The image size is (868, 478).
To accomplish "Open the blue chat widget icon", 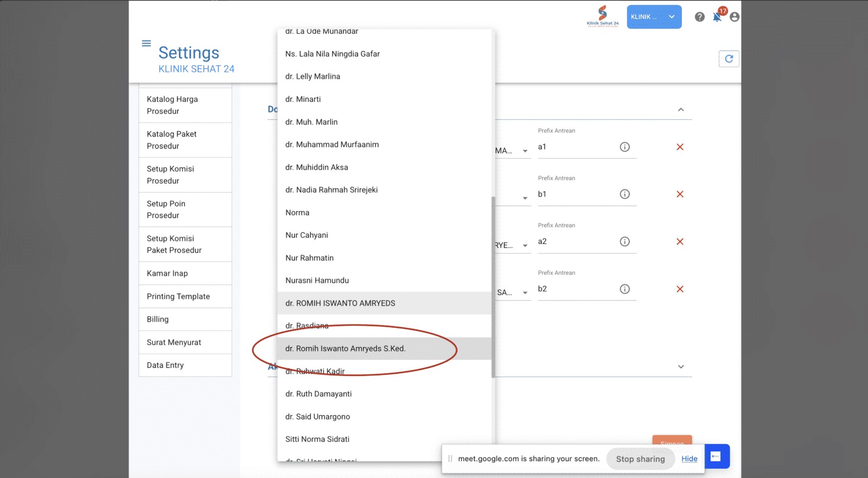I will pyautogui.click(x=716, y=456).
